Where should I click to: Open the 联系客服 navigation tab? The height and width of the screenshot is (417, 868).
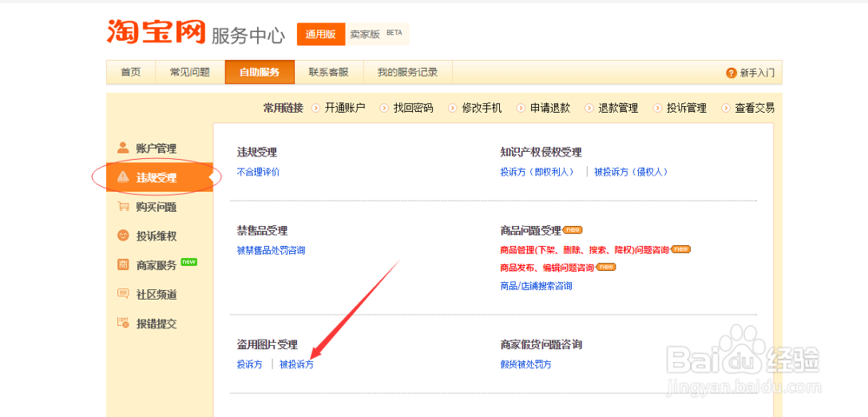click(329, 72)
